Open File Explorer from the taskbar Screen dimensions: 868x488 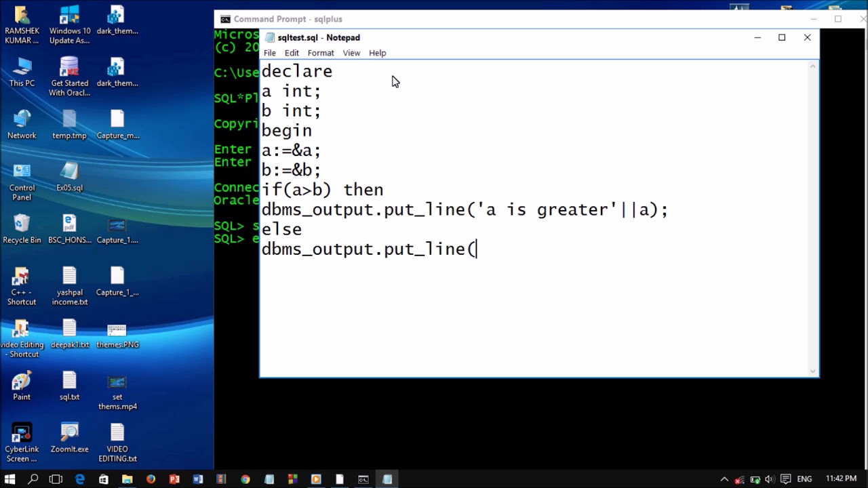point(127,479)
